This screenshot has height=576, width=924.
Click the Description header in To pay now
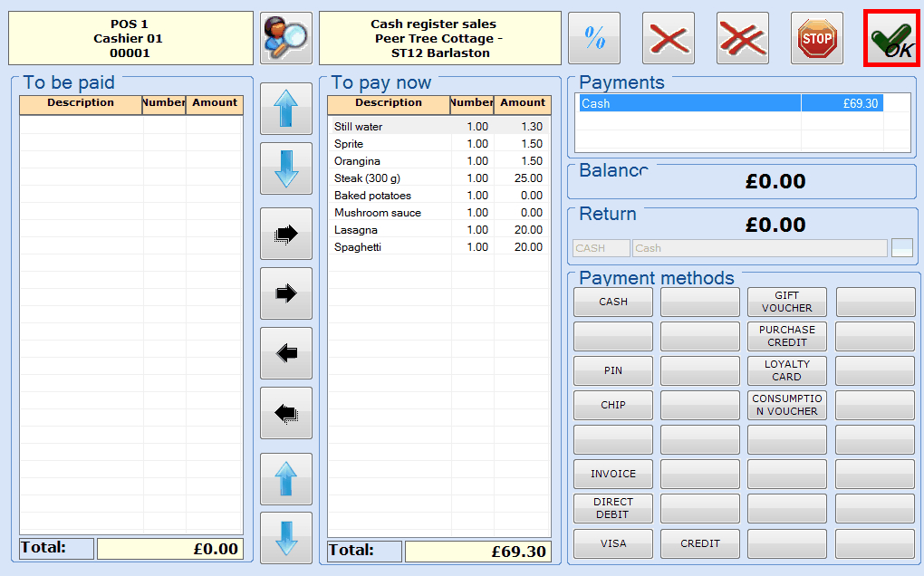pyautogui.click(x=389, y=103)
